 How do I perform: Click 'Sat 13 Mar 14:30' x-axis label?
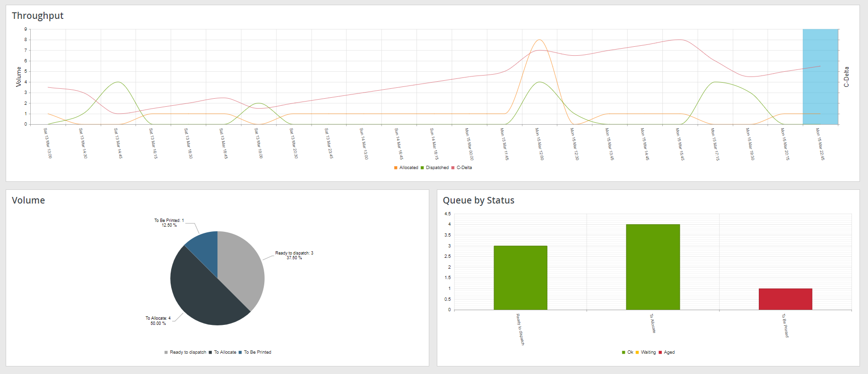[83, 143]
